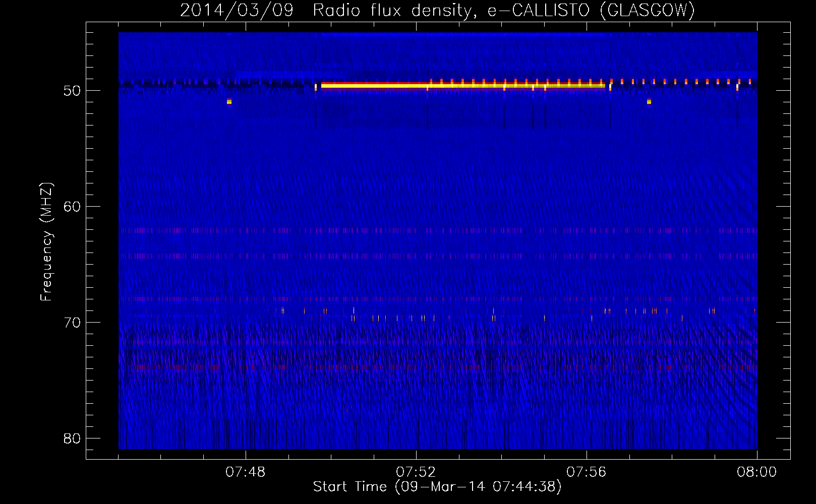Viewport: 816px width, 504px height.
Task: Click the 50 frequency tick label
Action: point(72,91)
